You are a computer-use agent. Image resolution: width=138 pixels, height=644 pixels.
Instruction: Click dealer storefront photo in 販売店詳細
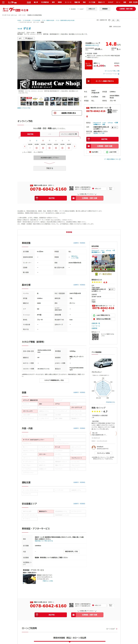(103, 263)
